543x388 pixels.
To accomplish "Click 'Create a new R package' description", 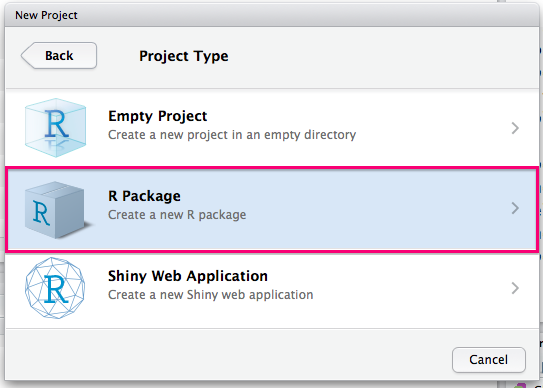I will (177, 215).
